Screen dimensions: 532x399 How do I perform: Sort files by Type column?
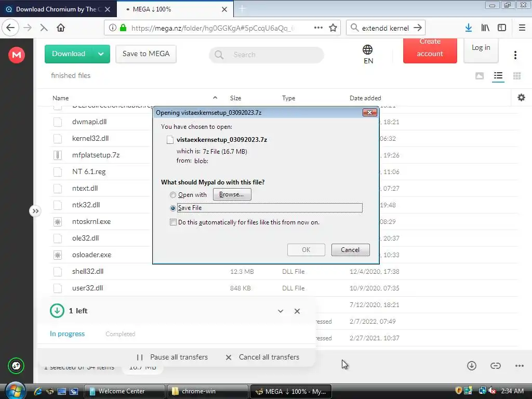point(288,98)
